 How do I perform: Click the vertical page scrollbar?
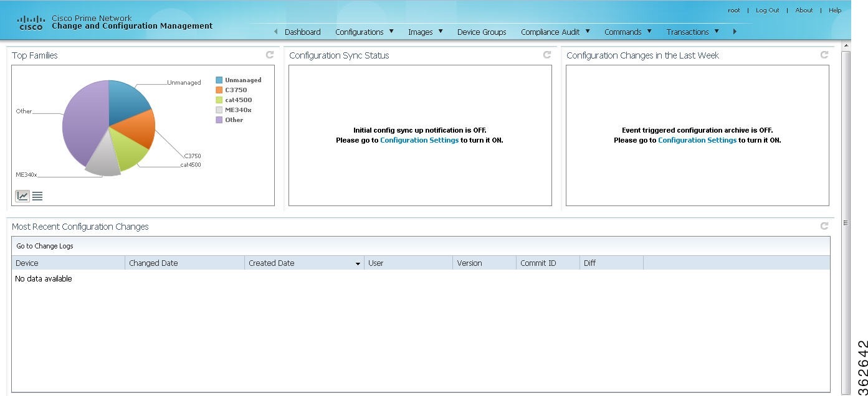[846, 222]
